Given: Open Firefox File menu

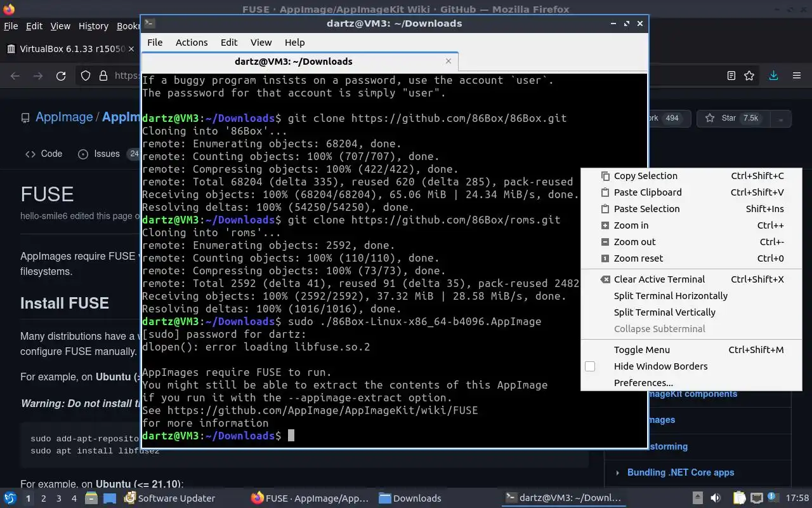Looking at the screenshot, I should (x=11, y=26).
